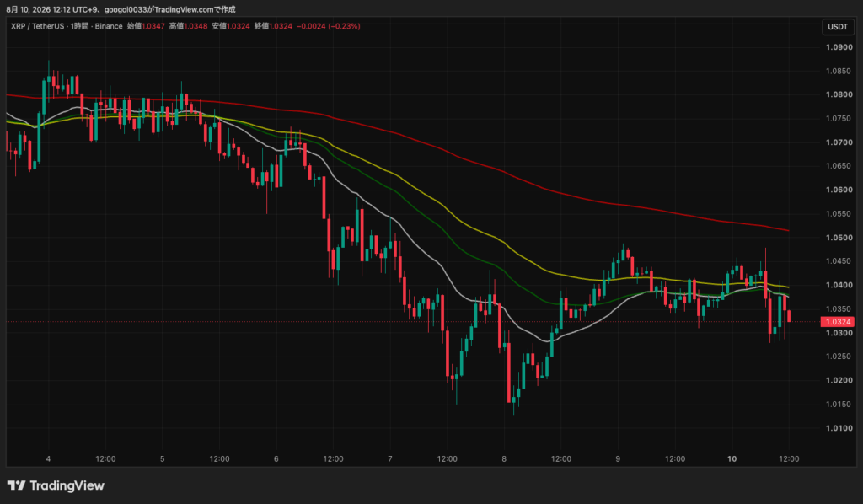Viewport: 863px width, 504px height.
Task: Click the 1.0750 price axis label
Action: (839, 118)
